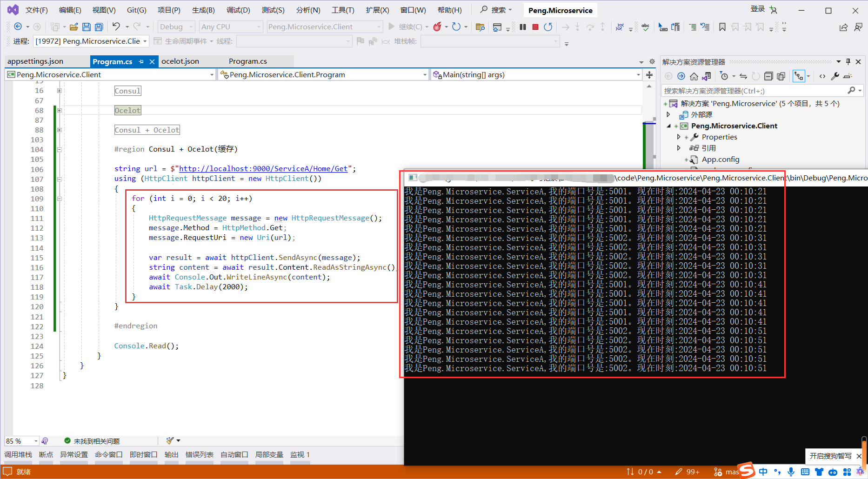The image size is (868, 479).
Task: Open the 工具(T) menu
Action: click(343, 10)
